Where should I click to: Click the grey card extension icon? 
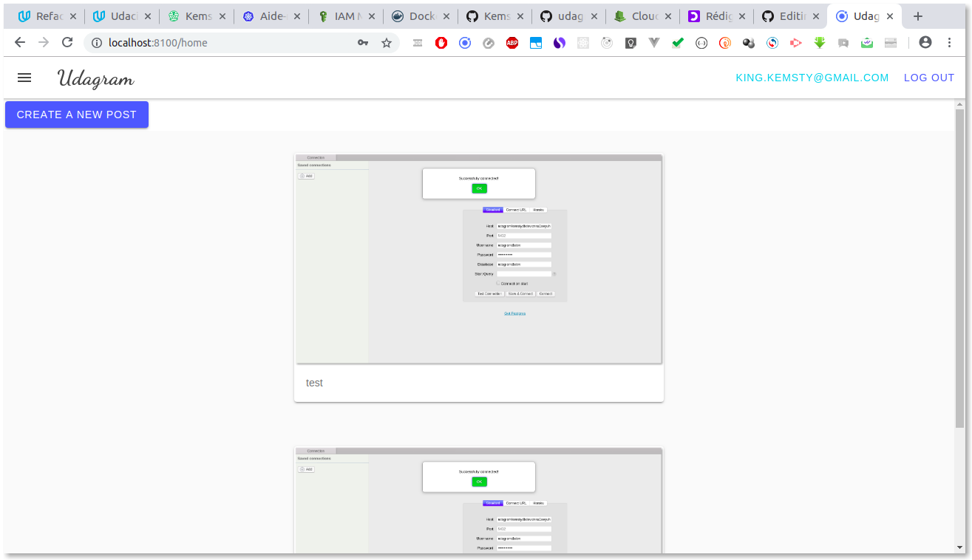point(891,43)
